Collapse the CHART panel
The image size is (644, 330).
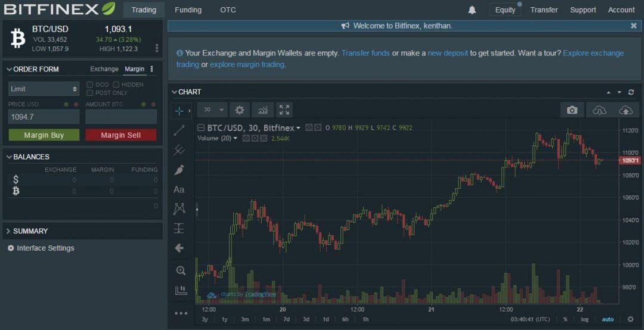click(174, 92)
